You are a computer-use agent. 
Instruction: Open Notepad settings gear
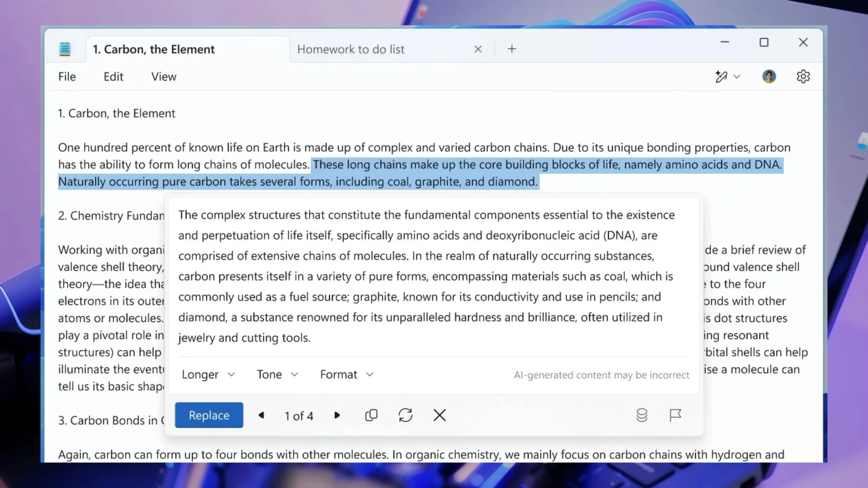tap(803, 77)
